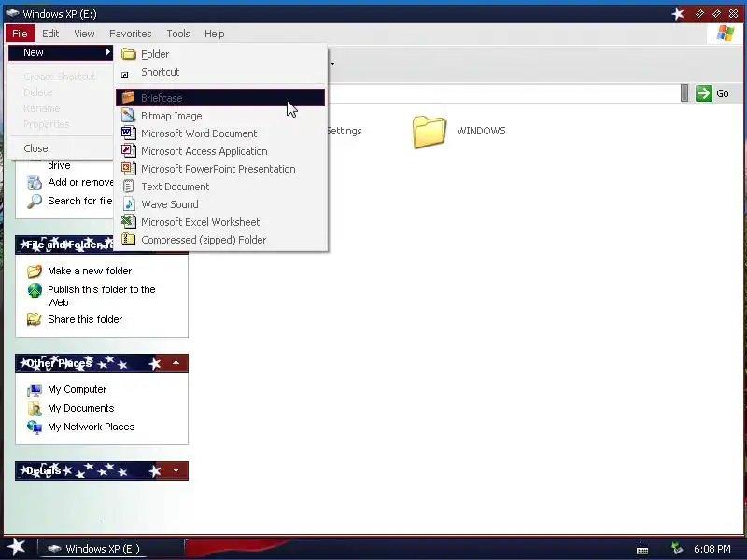The width and height of the screenshot is (747, 560).
Task: Click the WINDOWS folder label
Action: coord(481,131)
